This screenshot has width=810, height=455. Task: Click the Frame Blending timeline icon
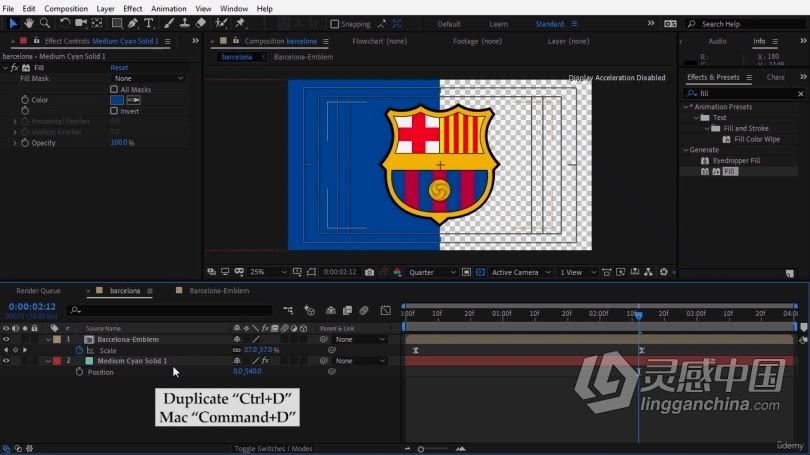pos(348,310)
